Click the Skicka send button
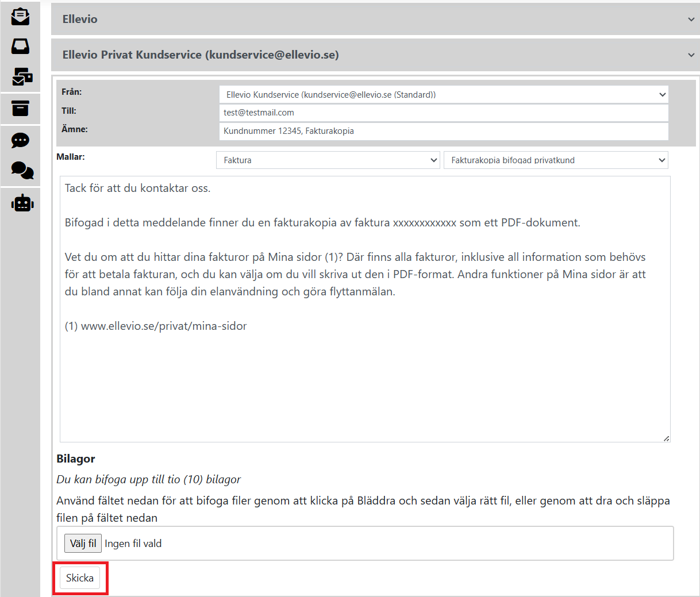Viewport: 700px width, 597px height. click(80, 578)
